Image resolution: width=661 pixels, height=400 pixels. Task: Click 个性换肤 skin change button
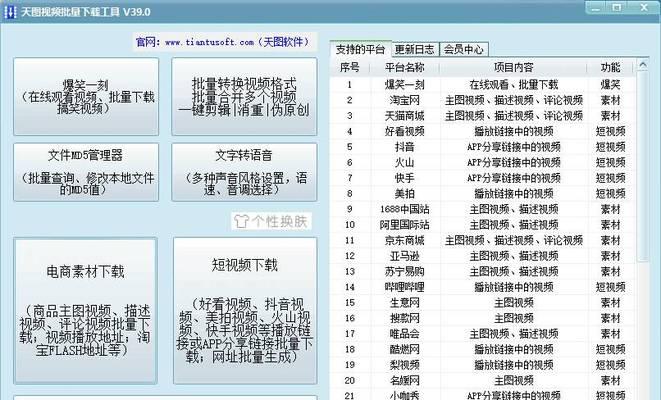(x=271, y=221)
